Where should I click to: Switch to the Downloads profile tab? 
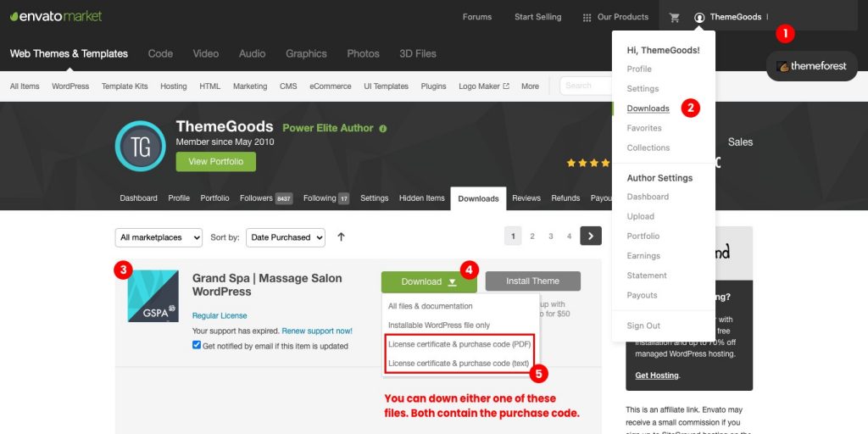coord(478,198)
